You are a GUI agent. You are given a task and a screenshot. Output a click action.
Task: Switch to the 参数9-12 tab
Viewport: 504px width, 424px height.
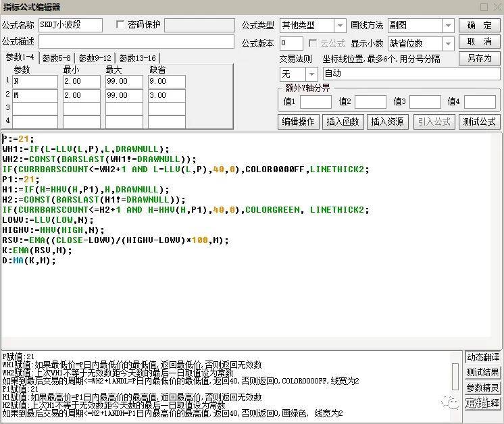click(x=95, y=58)
